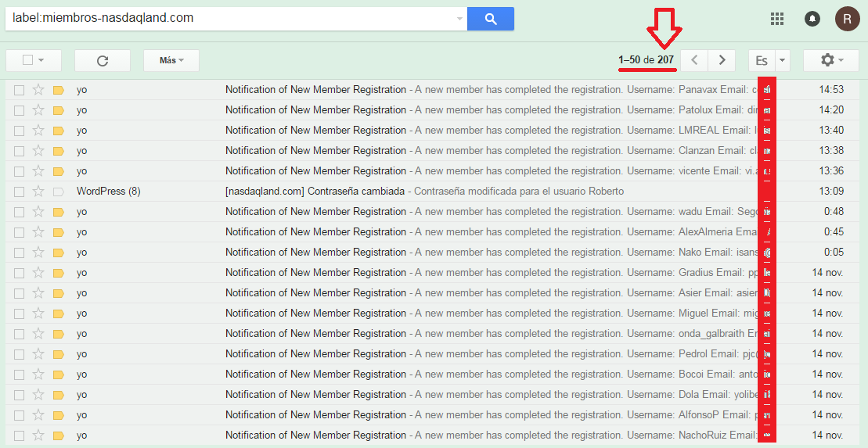Click the 1–50 de 207 counter
The width and height of the screenshot is (868, 448).
click(x=646, y=59)
